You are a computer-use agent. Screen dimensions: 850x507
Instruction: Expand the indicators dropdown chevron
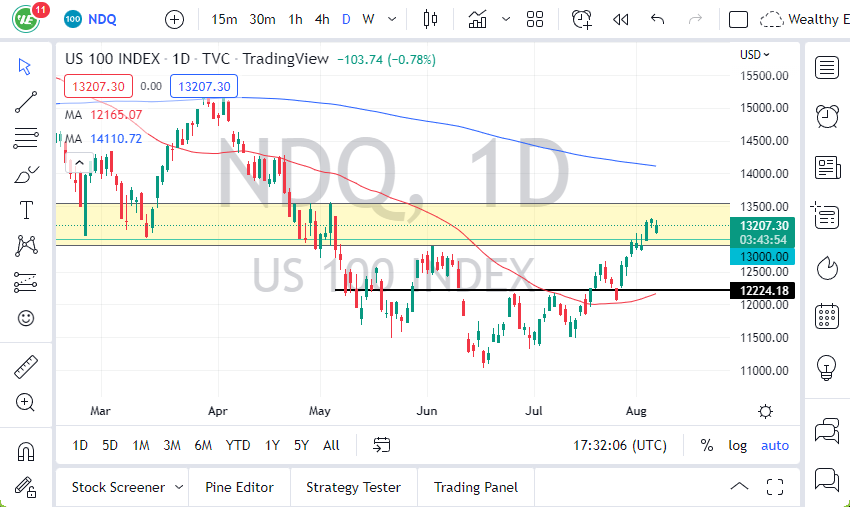tap(506, 19)
